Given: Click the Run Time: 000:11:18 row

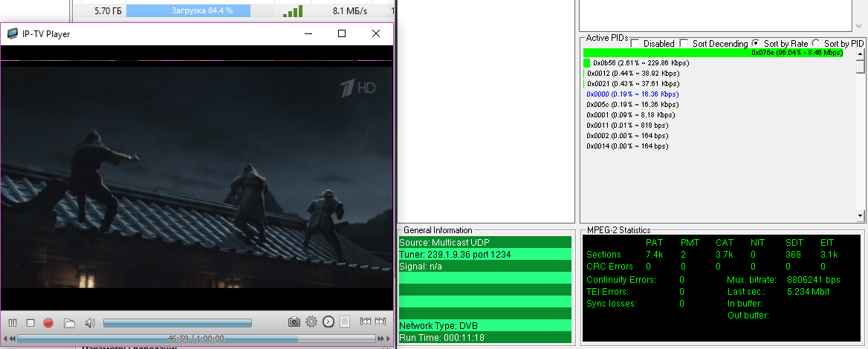Looking at the screenshot, I should pos(485,337).
